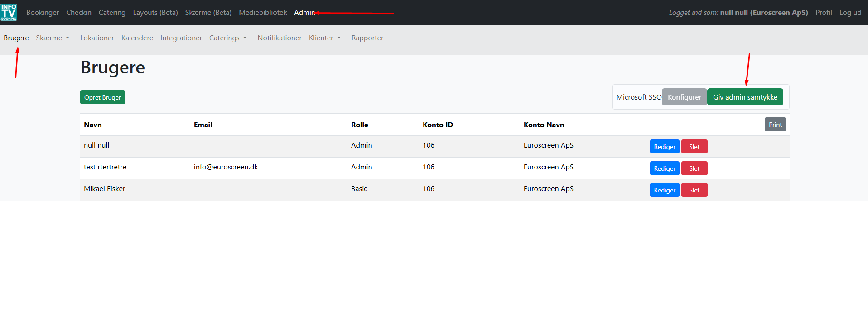The image size is (868, 321).
Task: Open Lokationer tab
Action: (x=97, y=38)
